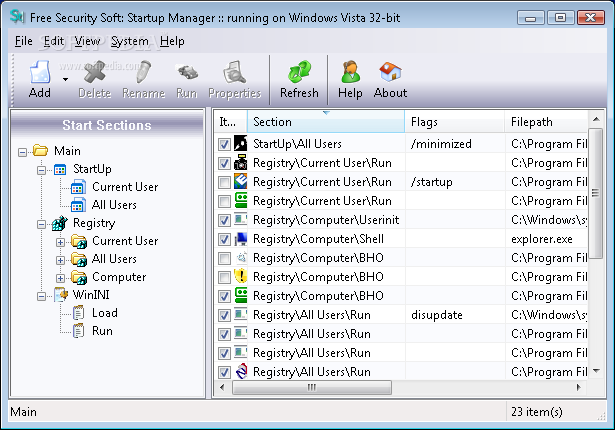Open the File menu
The image size is (615, 430).
(24, 41)
